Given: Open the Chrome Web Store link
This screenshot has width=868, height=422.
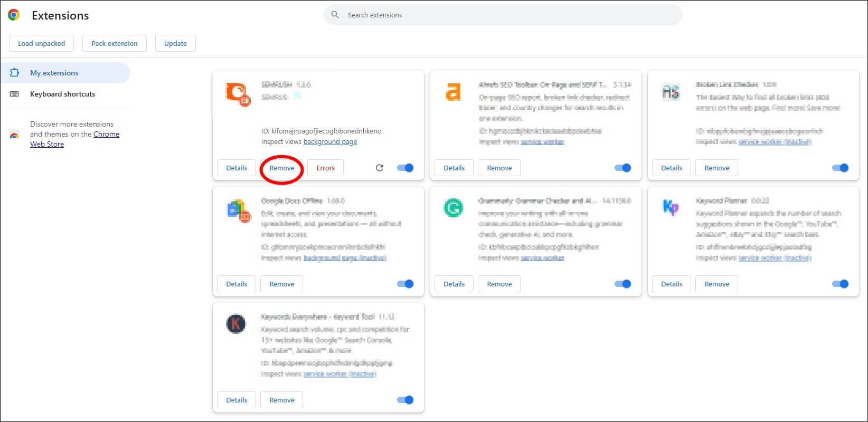Looking at the screenshot, I should 106,135.
